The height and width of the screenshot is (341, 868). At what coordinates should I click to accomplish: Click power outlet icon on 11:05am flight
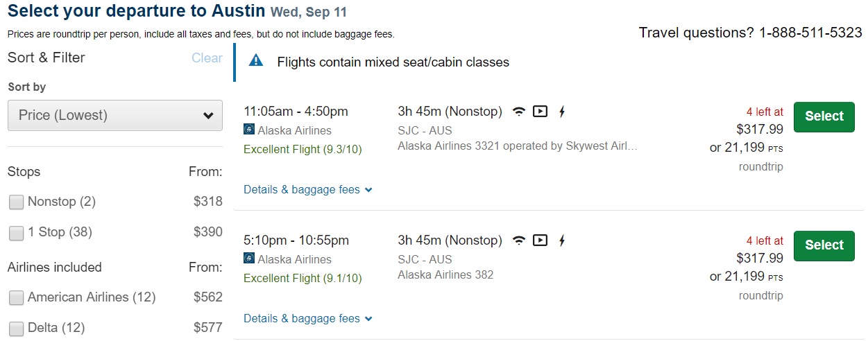coord(562,112)
